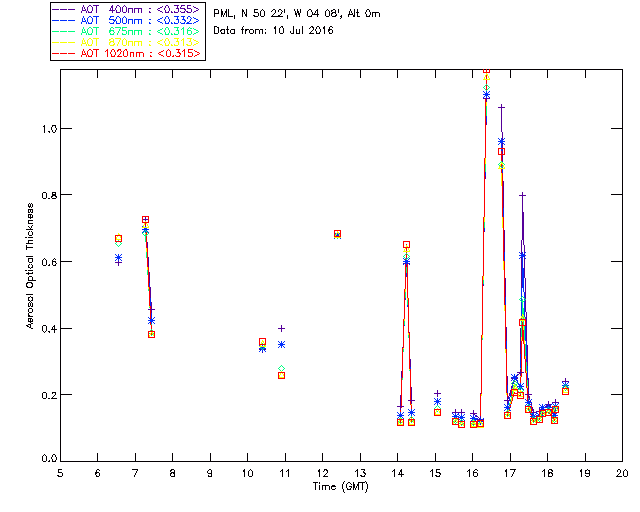Select the 'Data from: 10 Jul 2016' text

point(273,31)
